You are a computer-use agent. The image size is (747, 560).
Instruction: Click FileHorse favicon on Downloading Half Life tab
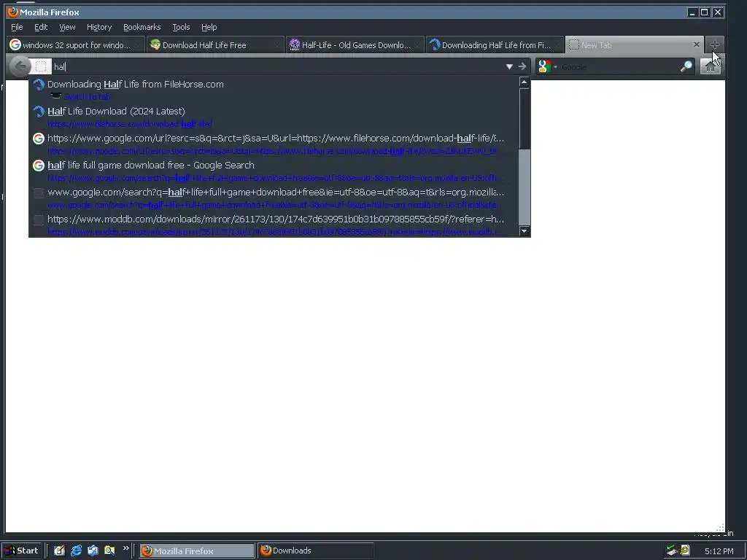point(435,44)
